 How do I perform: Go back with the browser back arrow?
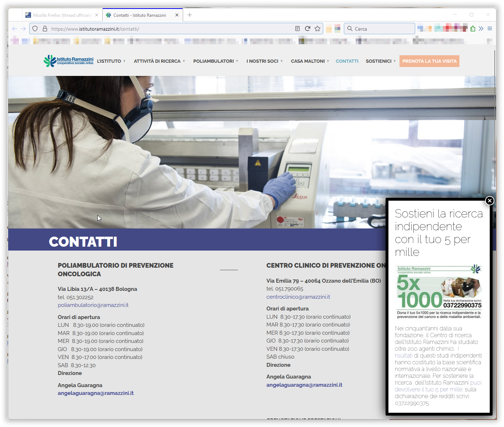(x=15, y=29)
